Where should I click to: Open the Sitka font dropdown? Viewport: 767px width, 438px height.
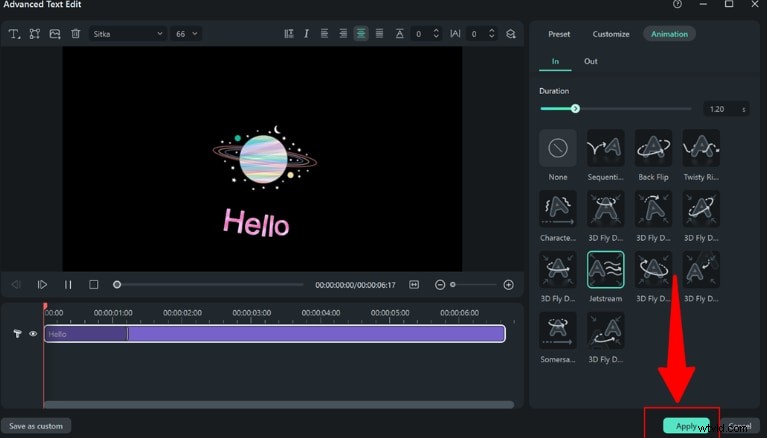pos(128,34)
